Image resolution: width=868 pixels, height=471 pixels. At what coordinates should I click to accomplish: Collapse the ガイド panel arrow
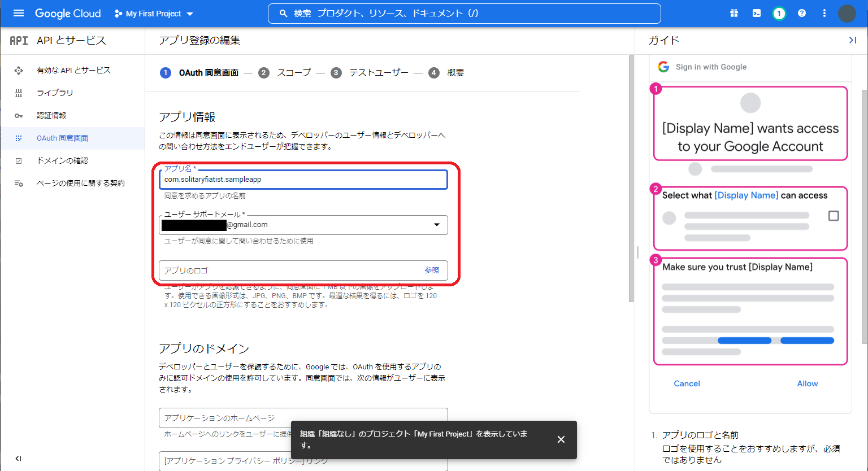tap(853, 40)
